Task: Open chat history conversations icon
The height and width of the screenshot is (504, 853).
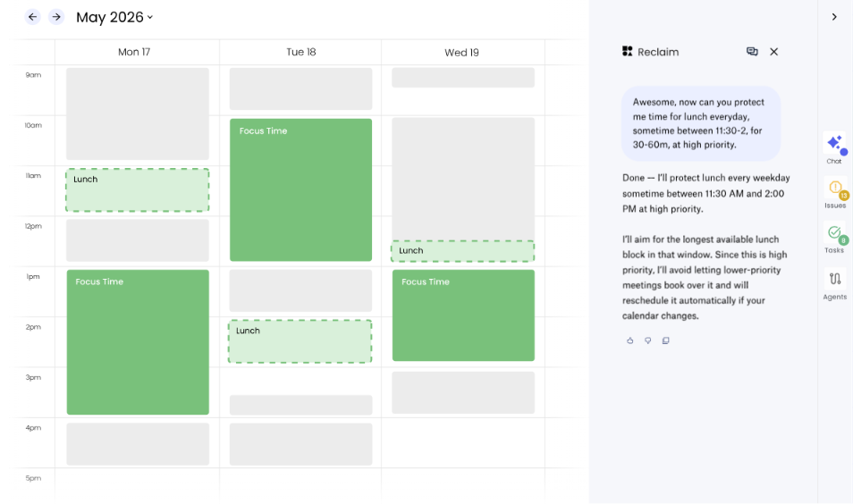Action: (752, 52)
